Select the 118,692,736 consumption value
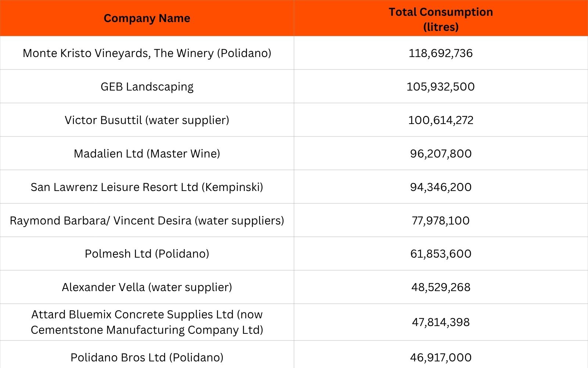588x368 pixels. point(441,53)
